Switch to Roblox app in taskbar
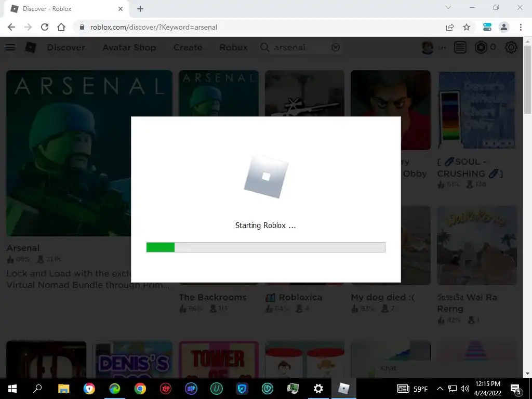The image size is (532, 399). coord(344,389)
